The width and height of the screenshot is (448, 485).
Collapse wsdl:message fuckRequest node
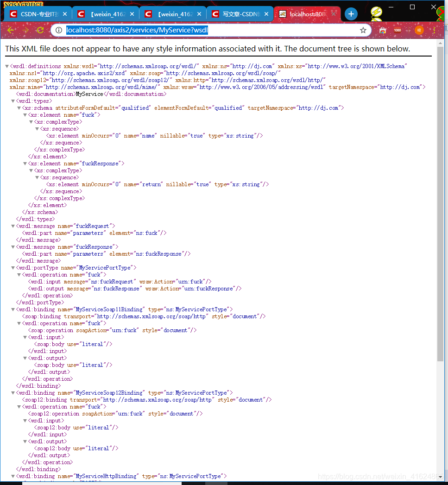(13, 226)
